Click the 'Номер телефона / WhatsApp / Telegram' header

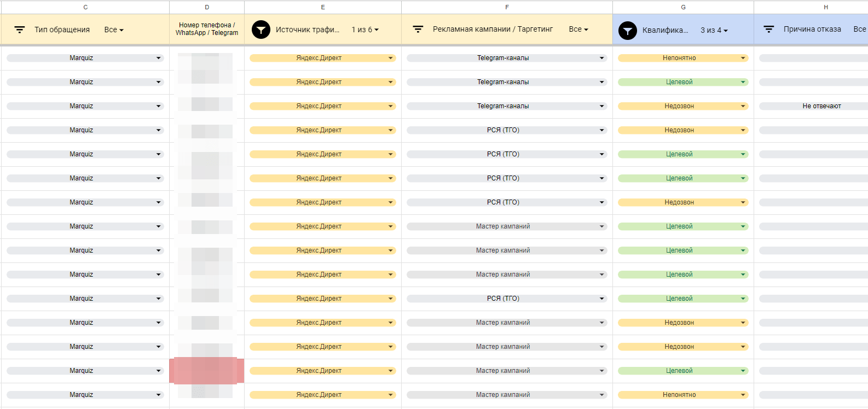coord(207,29)
